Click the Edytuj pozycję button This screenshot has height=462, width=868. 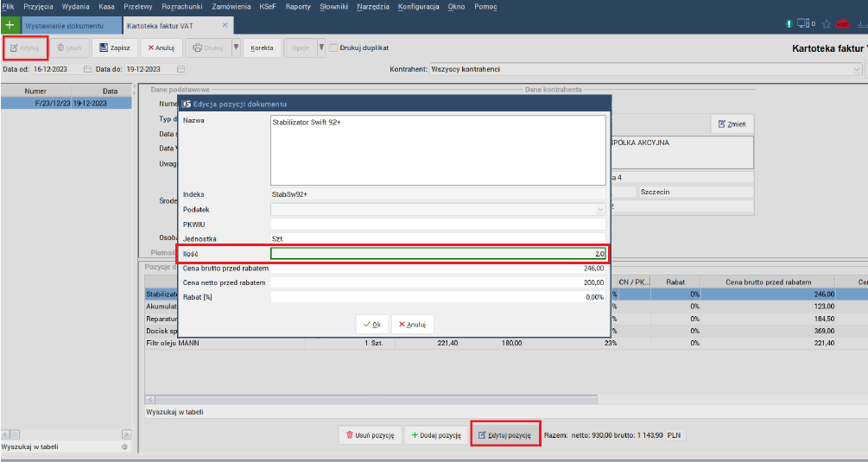tap(505, 435)
